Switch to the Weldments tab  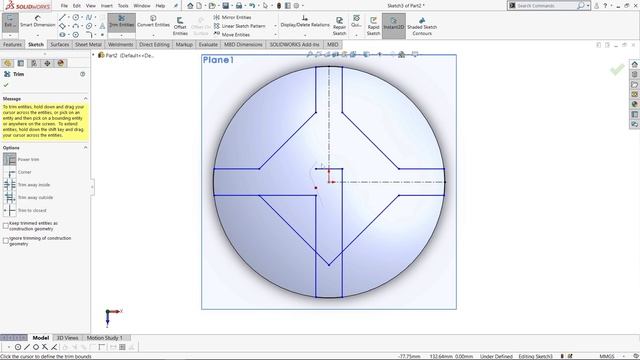coord(120,44)
